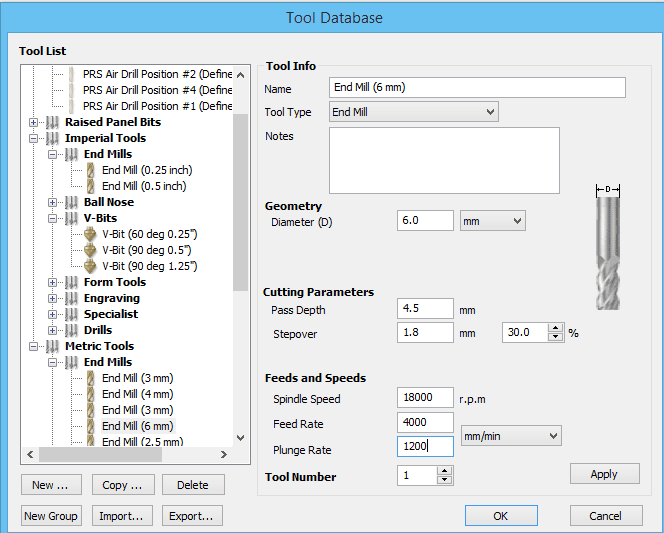Click PRS Air Drill Position #1 icon
664x533 pixels.
click(71, 106)
